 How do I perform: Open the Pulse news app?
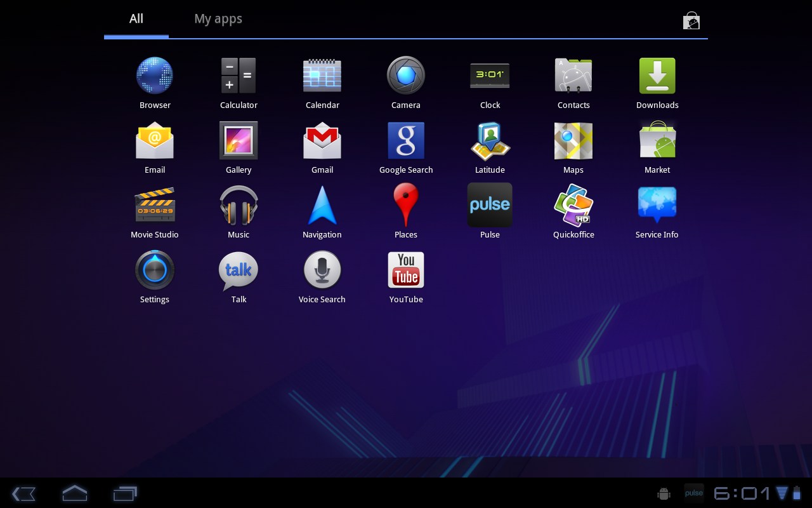[490, 206]
